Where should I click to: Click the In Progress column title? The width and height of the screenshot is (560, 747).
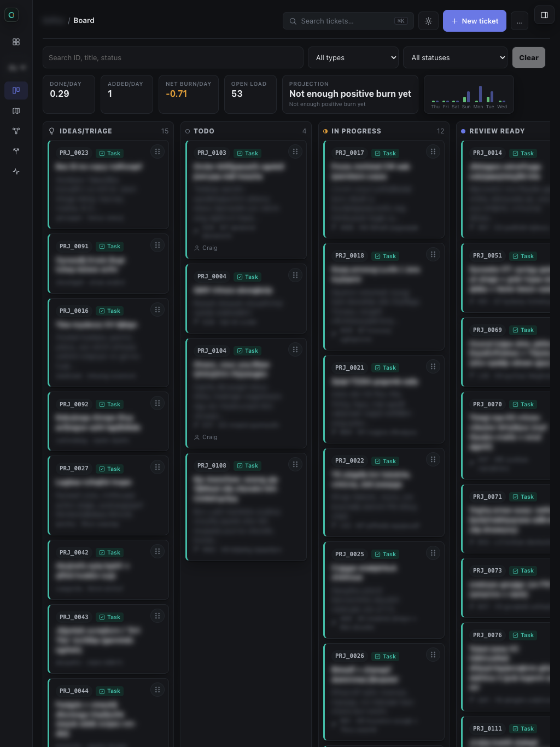pyautogui.click(x=356, y=131)
